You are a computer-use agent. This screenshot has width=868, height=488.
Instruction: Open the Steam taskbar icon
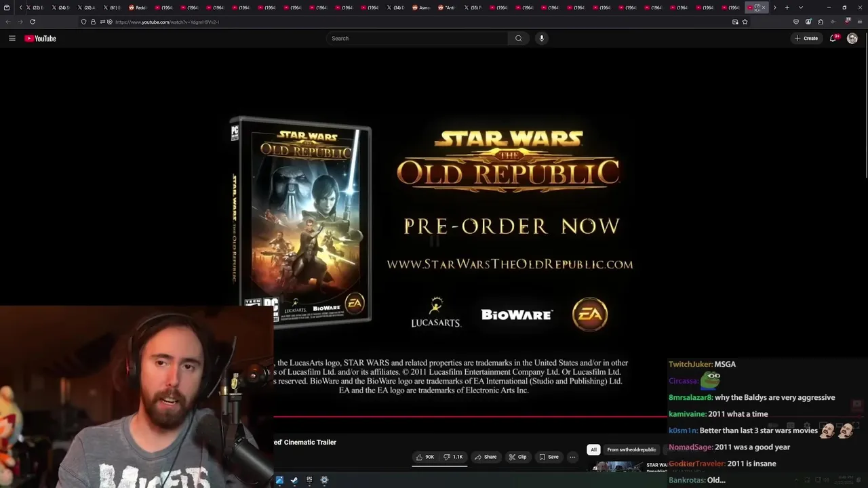point(294,480)
